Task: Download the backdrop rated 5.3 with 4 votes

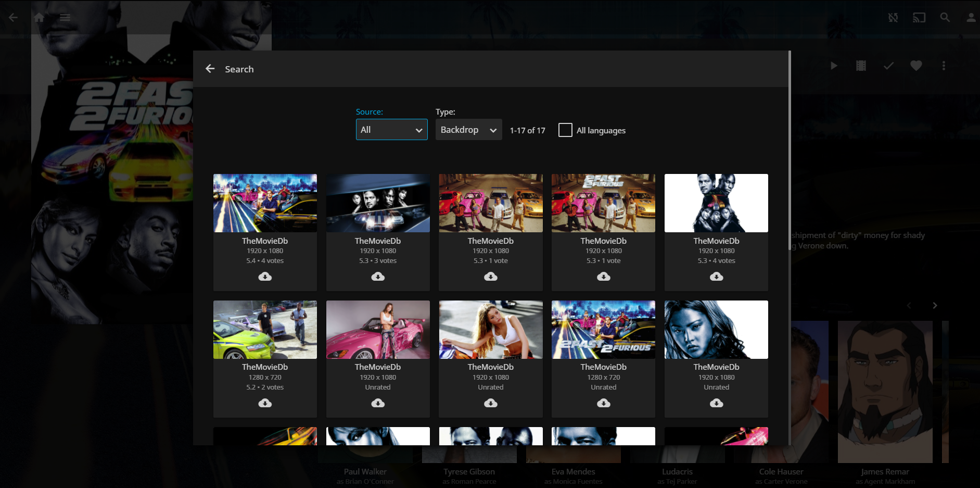Action: coord(717,277)
